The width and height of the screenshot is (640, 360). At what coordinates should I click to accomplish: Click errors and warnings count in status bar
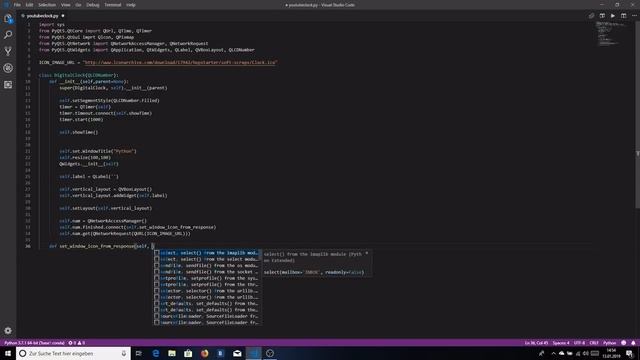(77, 343)
